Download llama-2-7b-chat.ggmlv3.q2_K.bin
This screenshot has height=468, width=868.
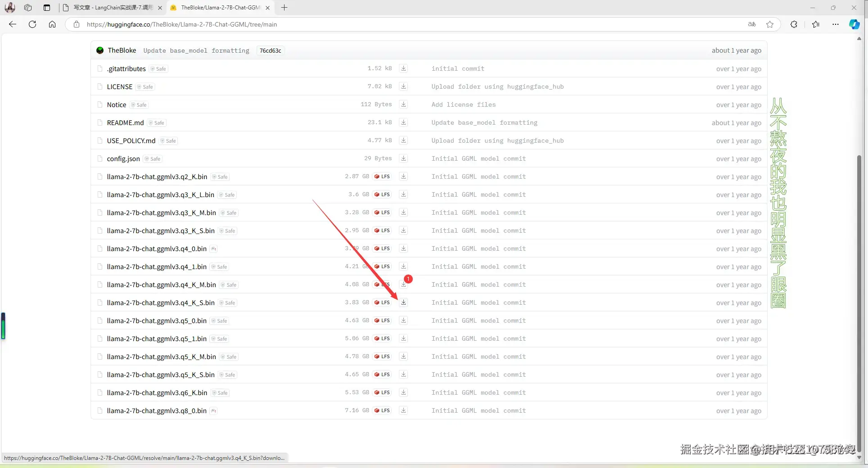[x=403, y=176]
